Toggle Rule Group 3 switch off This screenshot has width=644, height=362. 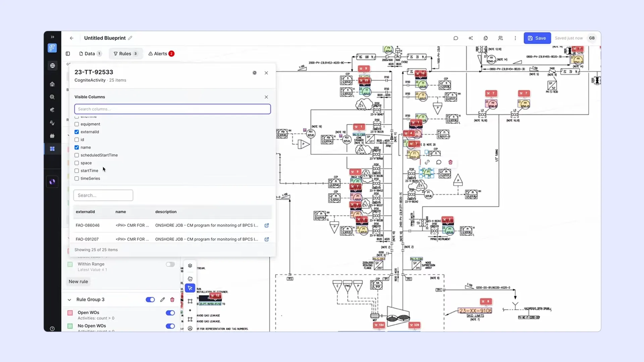150,300
